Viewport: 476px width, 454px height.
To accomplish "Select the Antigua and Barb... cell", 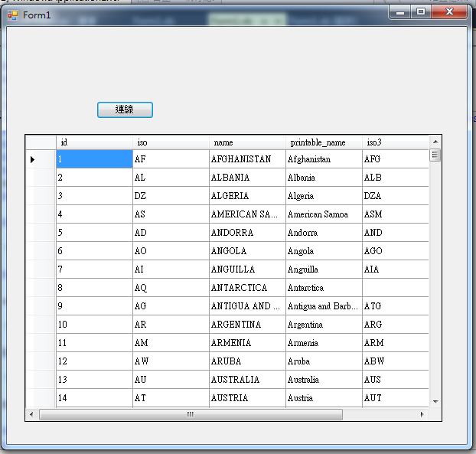I will [x=324, y=305].
